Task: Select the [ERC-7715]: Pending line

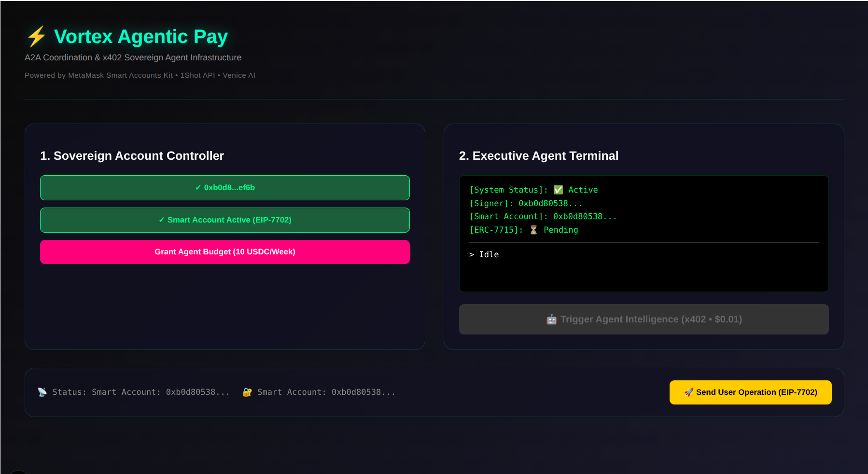Action: 524,230
